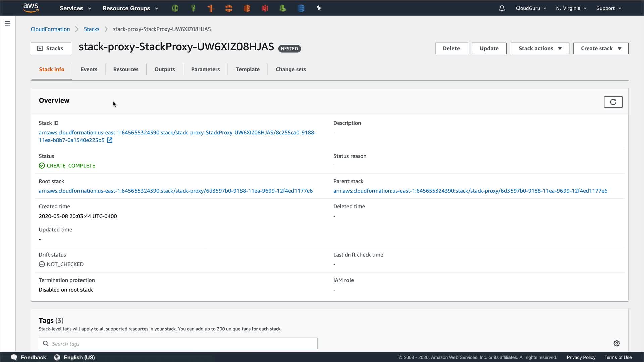Screen dimensions: 644x362
Task: Click the Search tags input field
Action: 178,343
